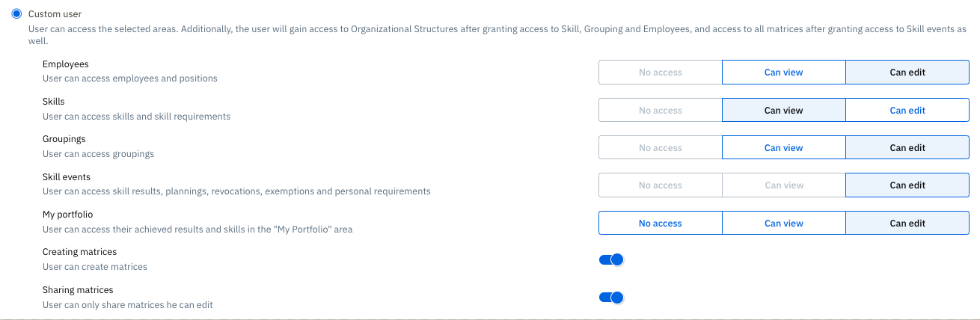Set Skills permission to Can view
The width and height of the screenshot is (980, 320).
tap(783, 111)
